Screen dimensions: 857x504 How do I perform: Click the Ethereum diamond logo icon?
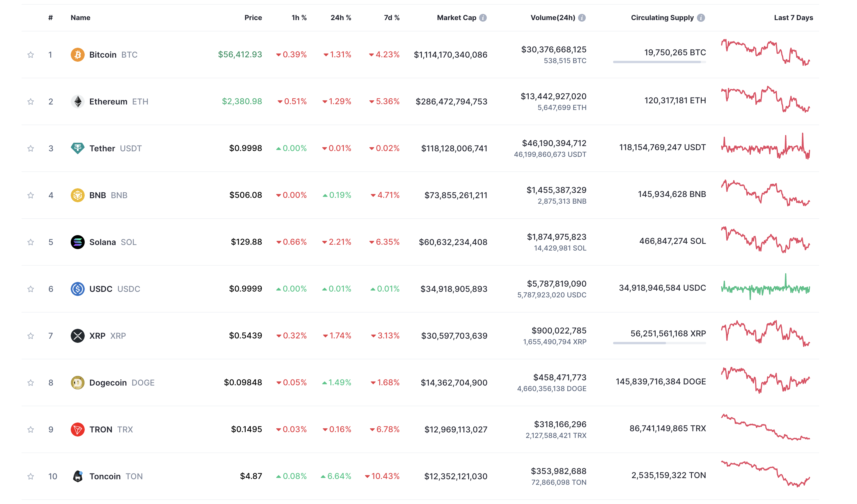(77, 102)
